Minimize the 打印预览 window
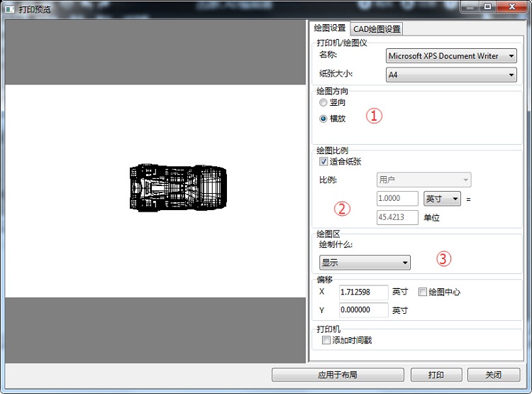This screenshot has height=394, width=532. pyautogui.click(x=470, y=7)
